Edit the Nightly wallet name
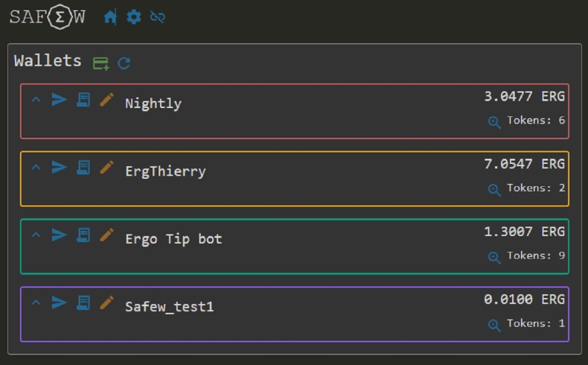 click(106, 100)
